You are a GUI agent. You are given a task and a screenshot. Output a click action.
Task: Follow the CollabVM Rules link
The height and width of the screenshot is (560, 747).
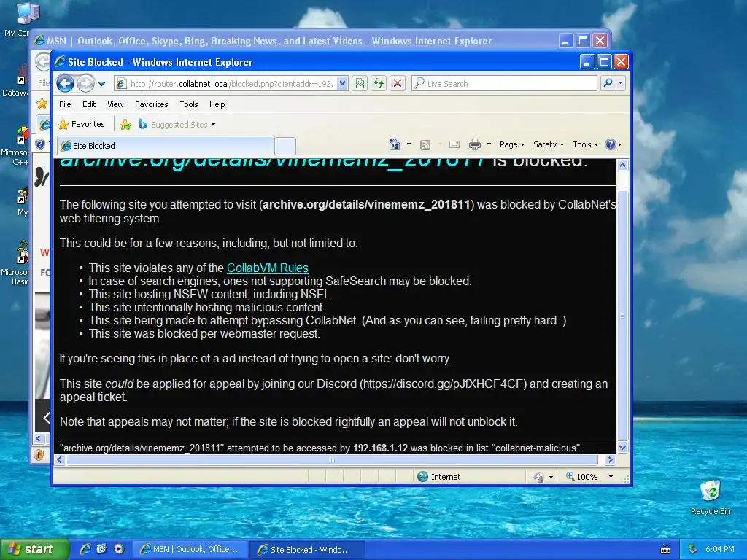pyautogui.click(x=267, y=268)
